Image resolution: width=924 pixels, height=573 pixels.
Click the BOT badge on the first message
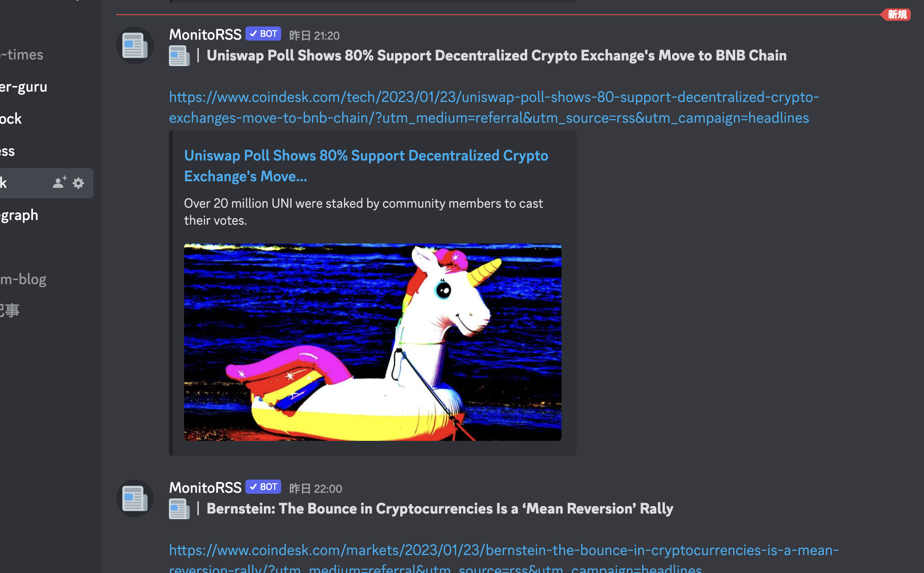[x=263, y=34]
